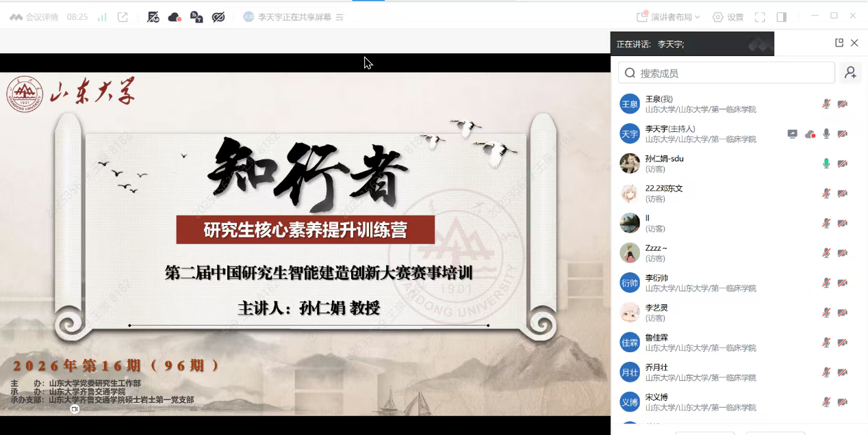Click the live subtitle/broadcast icon in top bar
This screenshot has width=868, height=435.
(x=196, y=17)
